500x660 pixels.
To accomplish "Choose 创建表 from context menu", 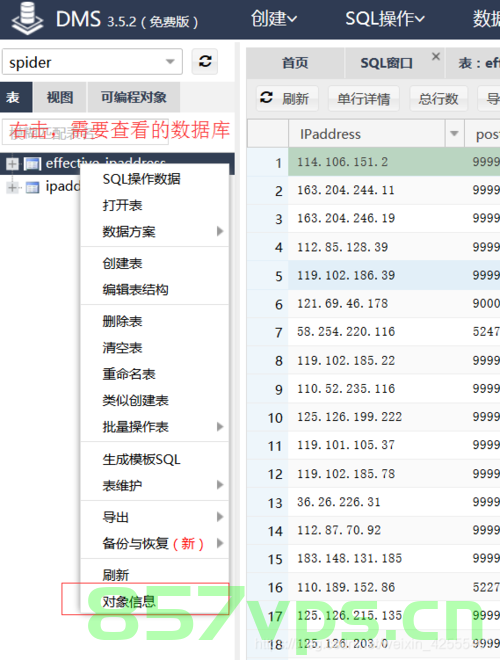I will (x=155, y=263).
